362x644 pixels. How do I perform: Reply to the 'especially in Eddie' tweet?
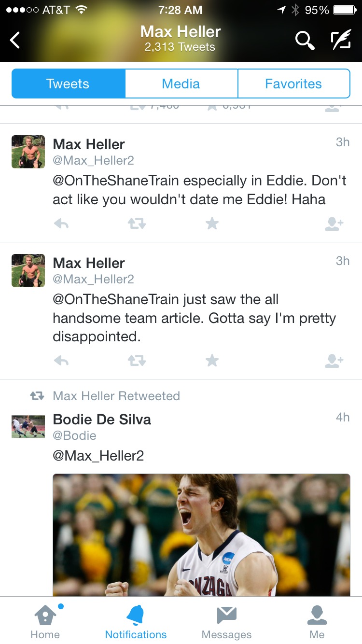[61, 224]
